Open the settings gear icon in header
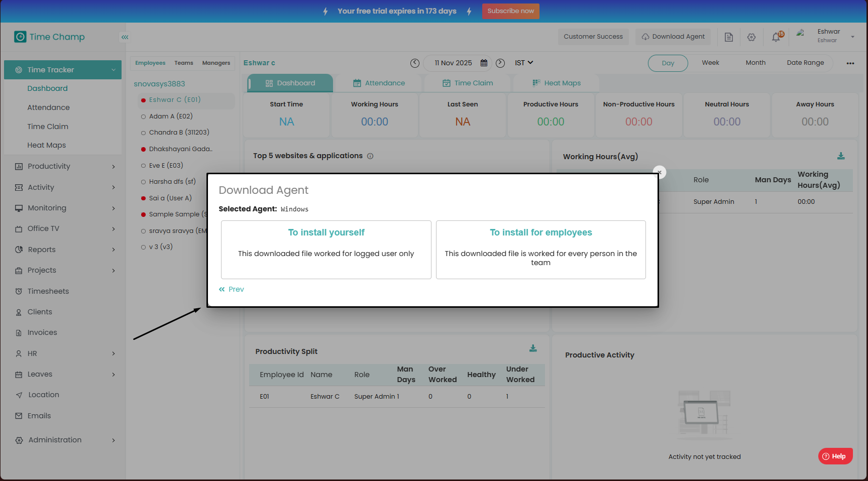This screenshot has width=868, height=481. coord(751,37)
